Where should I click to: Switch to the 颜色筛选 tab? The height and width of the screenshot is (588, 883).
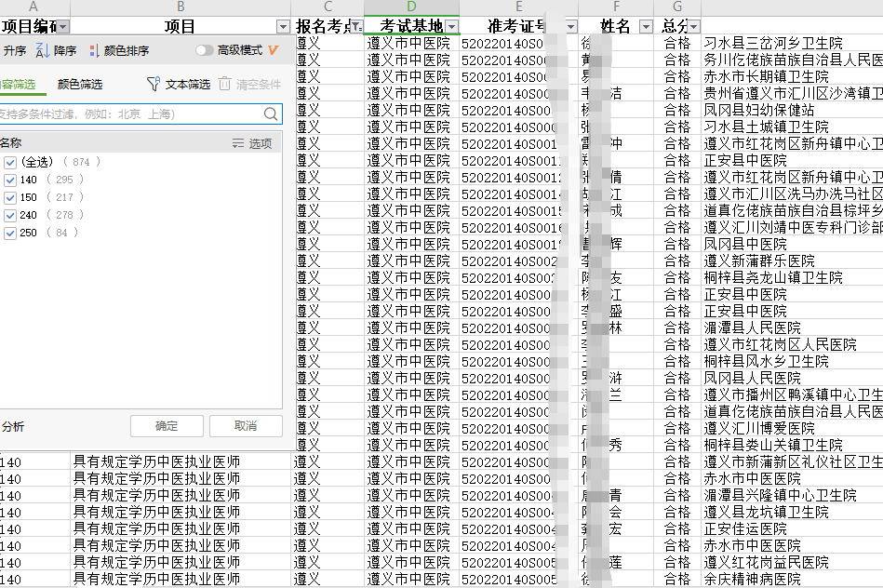[80, 85]
